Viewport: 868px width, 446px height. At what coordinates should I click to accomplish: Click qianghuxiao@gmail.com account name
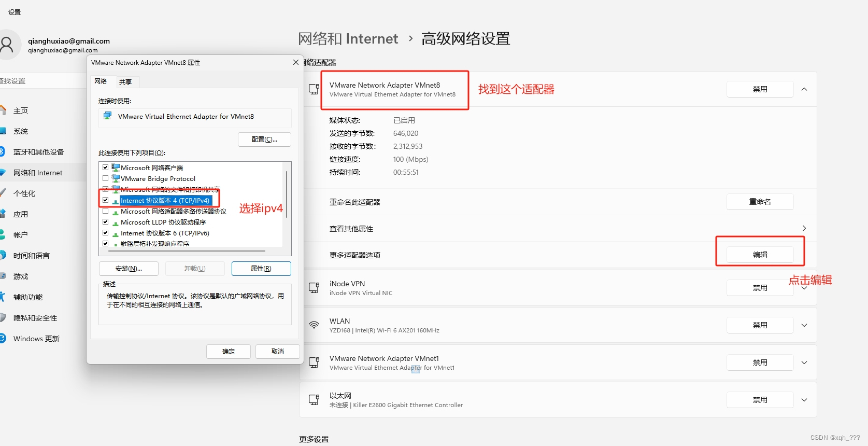69,41
